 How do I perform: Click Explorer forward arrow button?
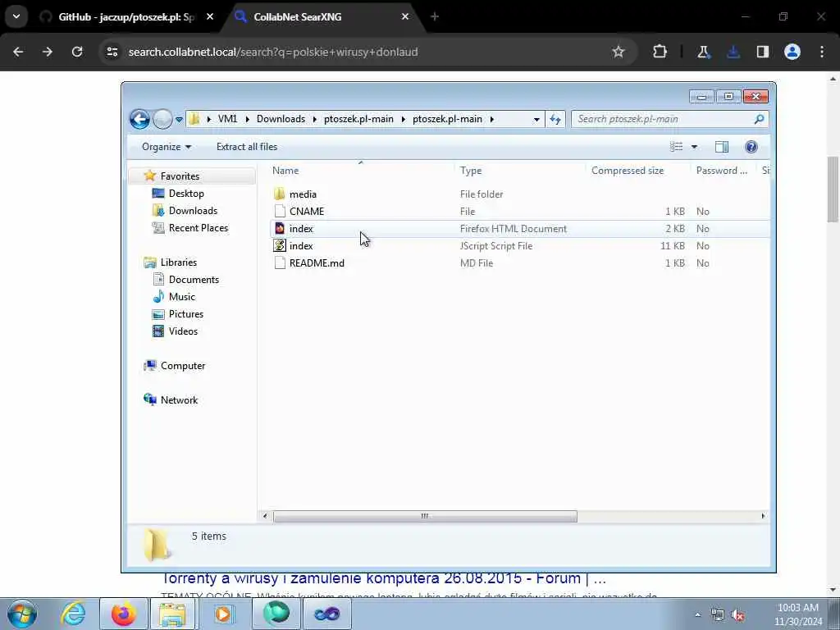pyautogui.click(x=162, y=119)
